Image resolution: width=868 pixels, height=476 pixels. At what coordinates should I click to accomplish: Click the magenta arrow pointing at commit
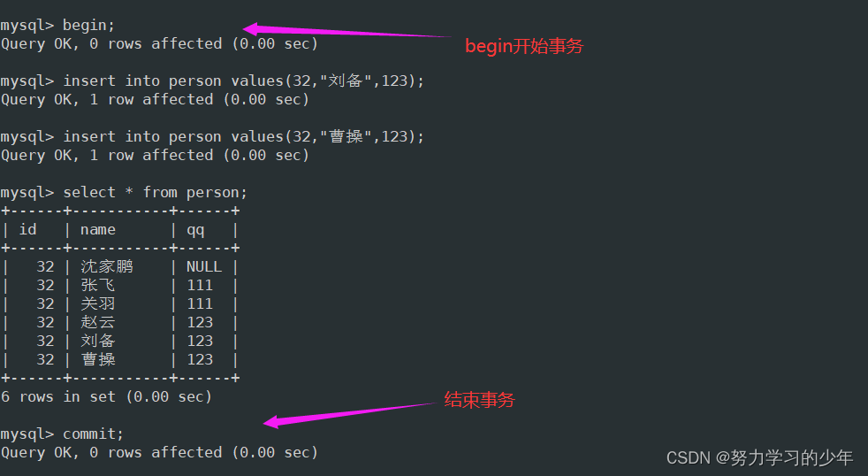pos(354,412)
